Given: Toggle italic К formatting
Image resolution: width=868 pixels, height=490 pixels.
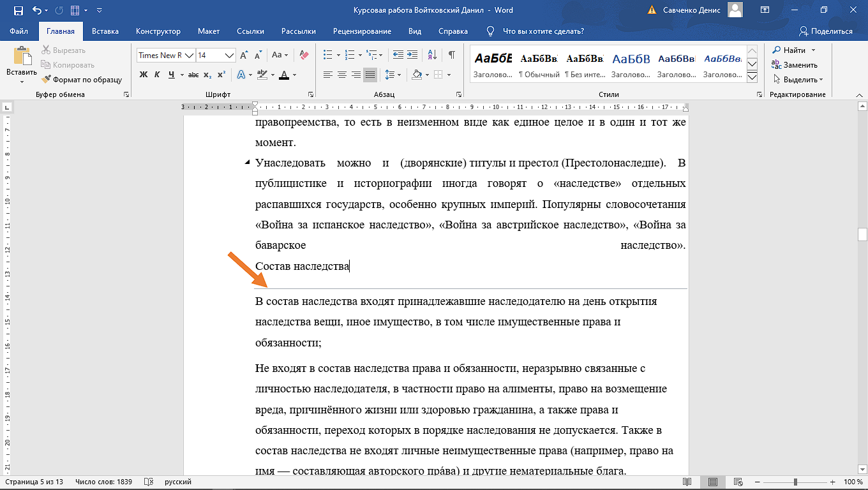Looking at the screenshot, I should (x=157, y=75).
